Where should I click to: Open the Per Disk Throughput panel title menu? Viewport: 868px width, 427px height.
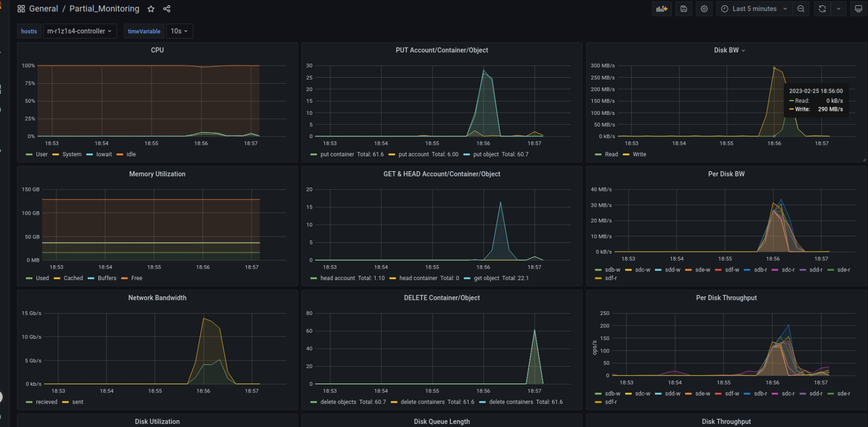(x=726, y=298)
